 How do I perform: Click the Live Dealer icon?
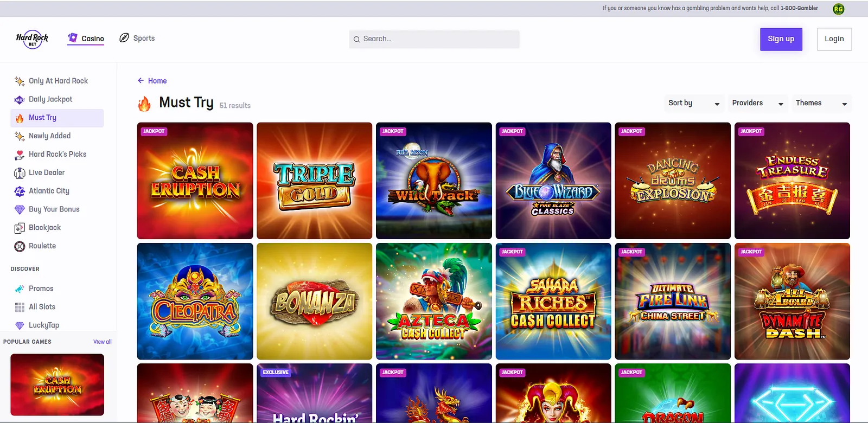click(x=20, y=173)
